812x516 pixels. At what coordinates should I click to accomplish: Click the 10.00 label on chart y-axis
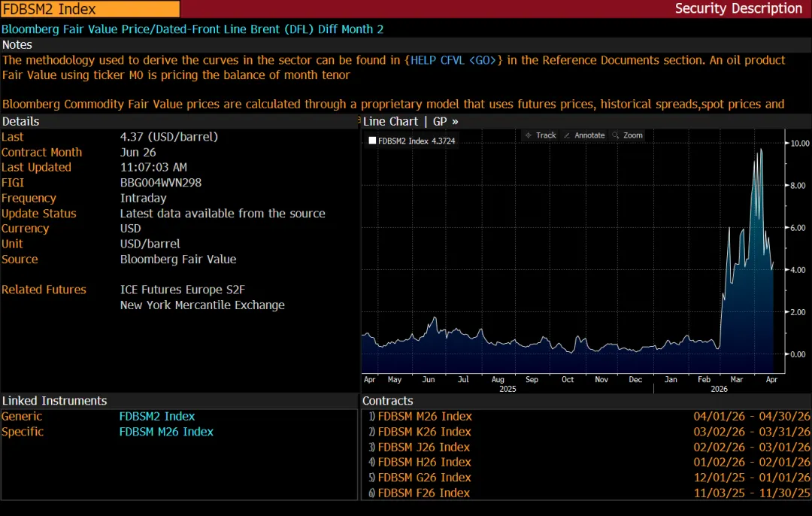click(x=800, y=143)
